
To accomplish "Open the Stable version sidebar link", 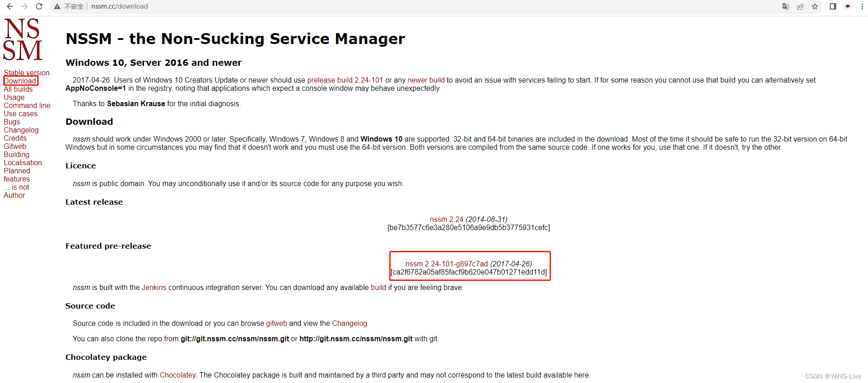I will (27, 73).
